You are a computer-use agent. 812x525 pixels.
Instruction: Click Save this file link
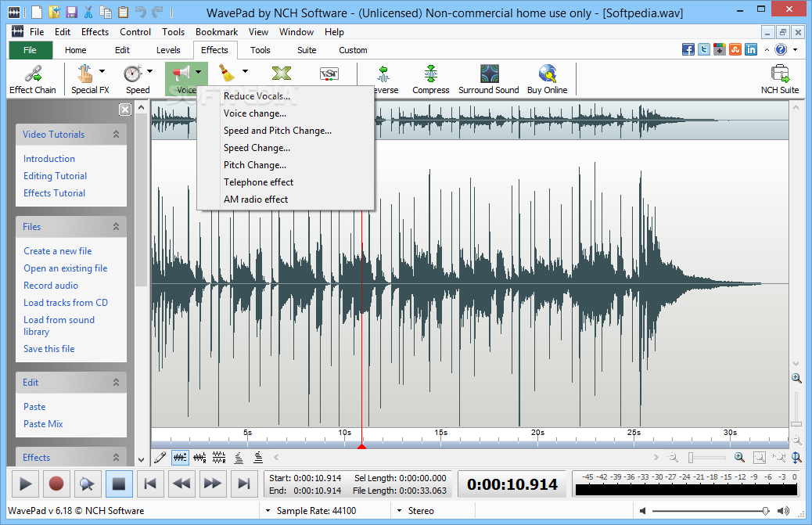[49, 349]
